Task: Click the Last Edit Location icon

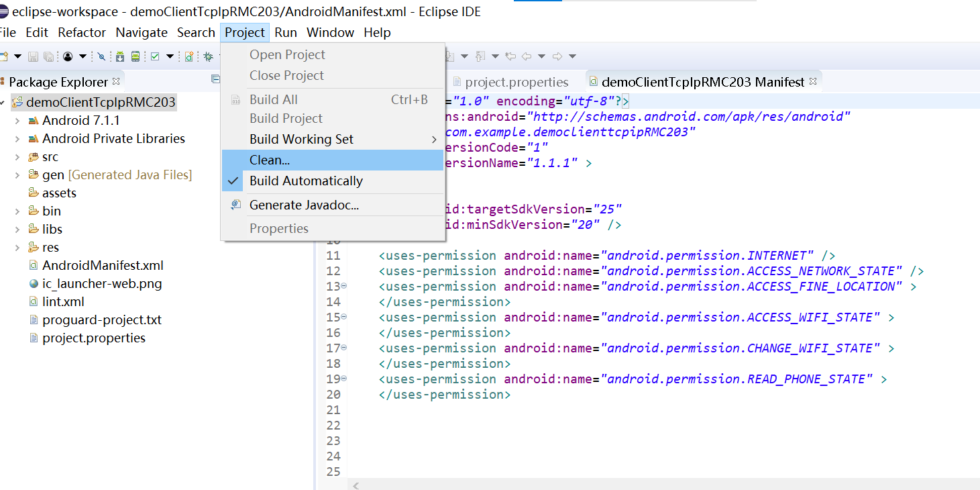Action: (510, 56)
